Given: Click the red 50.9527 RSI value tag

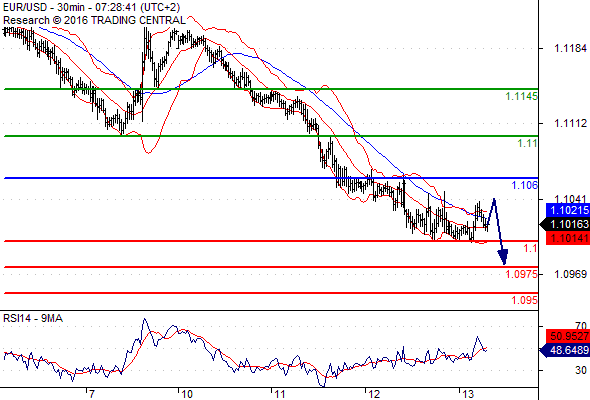Looking at the screenshot, I should tap(568, 336).
